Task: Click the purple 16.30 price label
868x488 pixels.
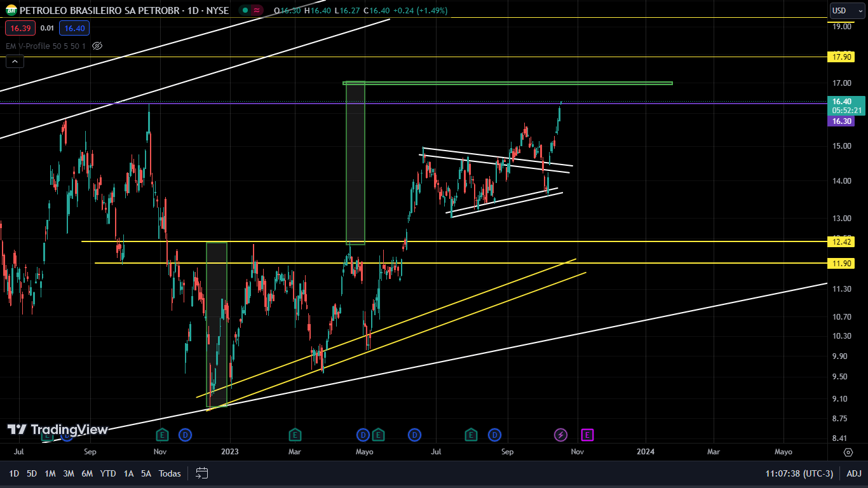Action: coord(842,121)
